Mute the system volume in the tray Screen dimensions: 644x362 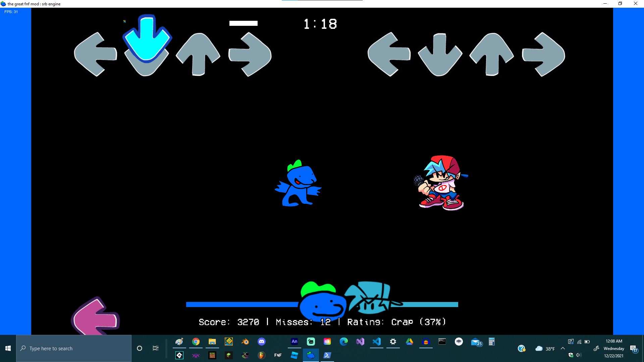[x=579, y=355]
